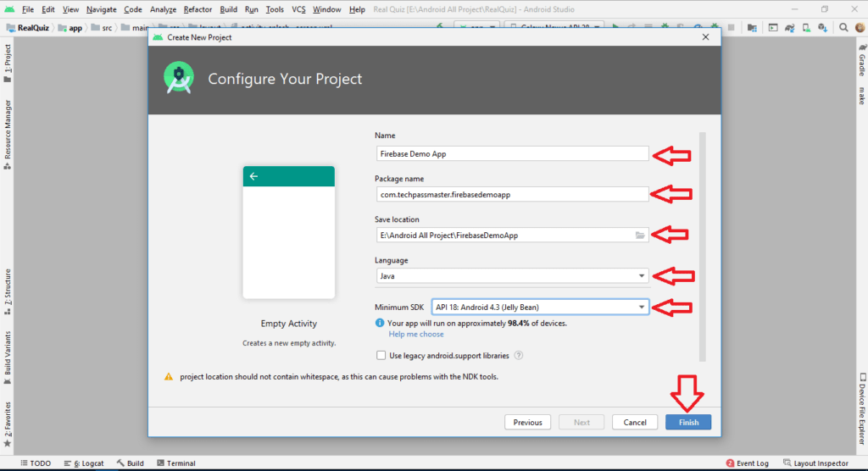Click the Help me choose link
Image resolution: width=868 pixels, height=471 pixels.
tap(415, 335)
